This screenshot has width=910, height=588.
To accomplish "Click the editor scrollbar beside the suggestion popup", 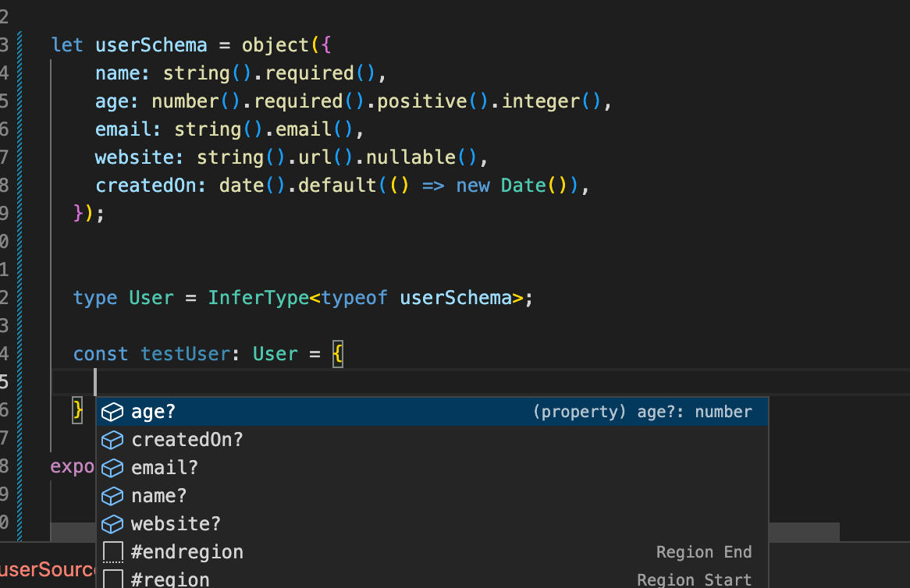I will tap(804, 531).
